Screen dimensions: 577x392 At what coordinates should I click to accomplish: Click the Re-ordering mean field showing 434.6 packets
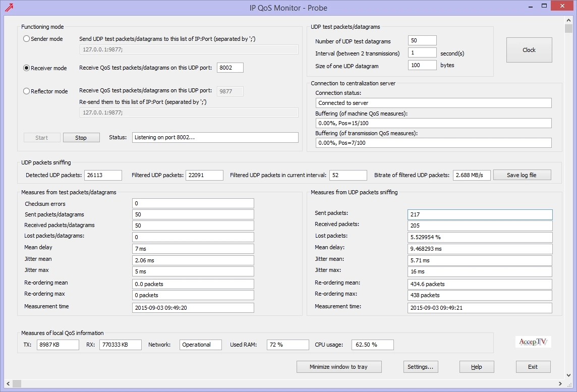click(480, 284)
